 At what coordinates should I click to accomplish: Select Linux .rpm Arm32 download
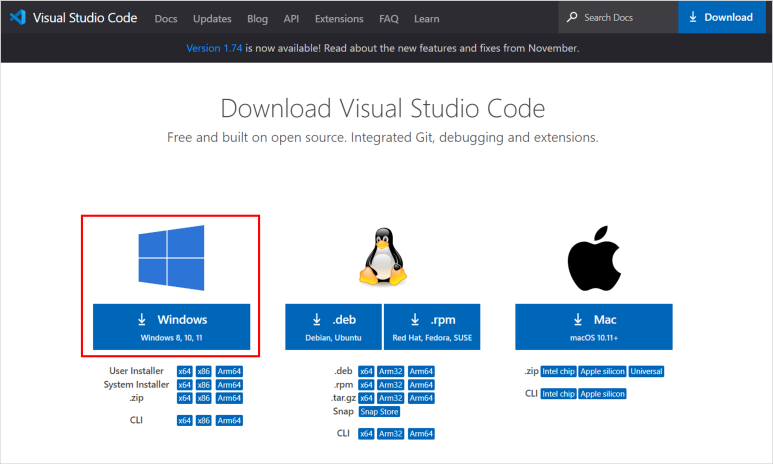click(x=391, y=385)
